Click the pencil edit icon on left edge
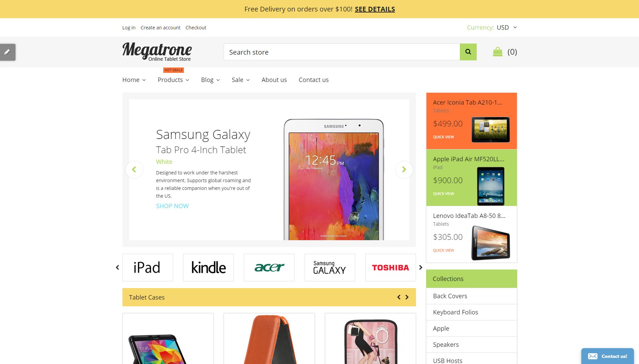The width and height of the screenshot is (639, 364). (7, 52)
